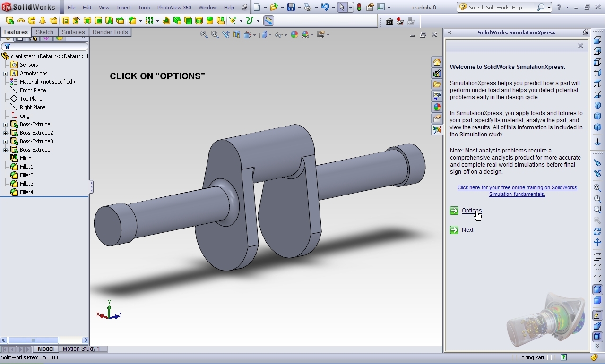Click the New document icon
The height and width of the screenshot is (364, 605).
click(x=257, y=8)
